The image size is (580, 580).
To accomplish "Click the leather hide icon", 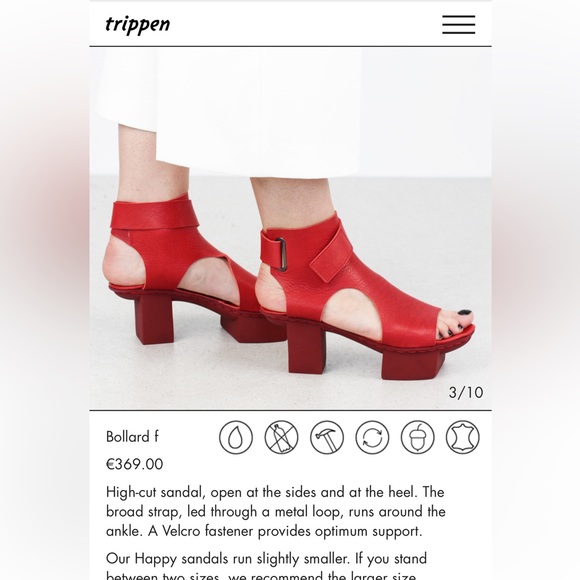I will point(462,437).
